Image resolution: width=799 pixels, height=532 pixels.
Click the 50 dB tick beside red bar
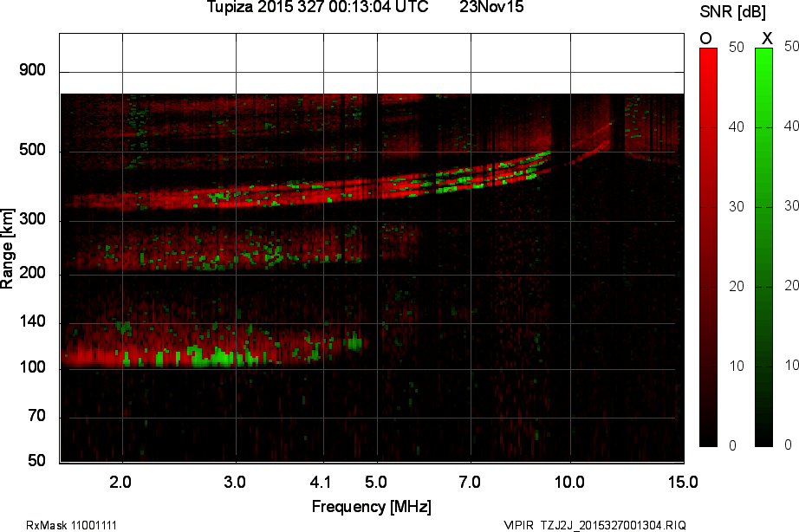tap(737, 48)
